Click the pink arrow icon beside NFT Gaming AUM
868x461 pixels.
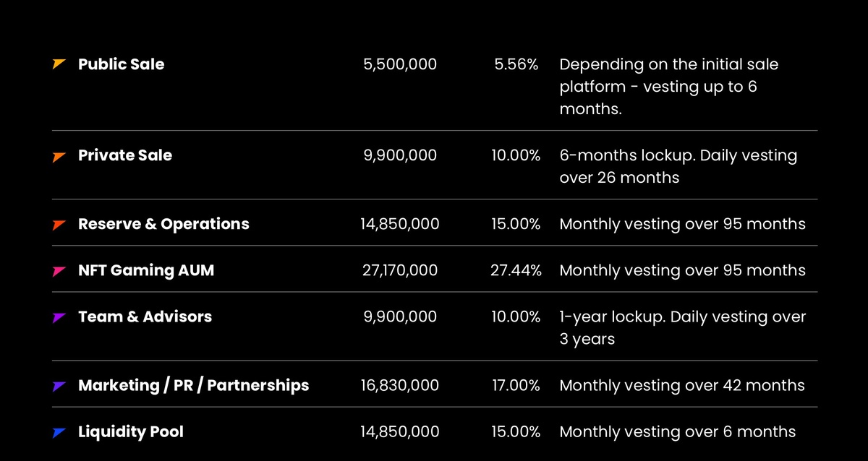coord(59,271)
